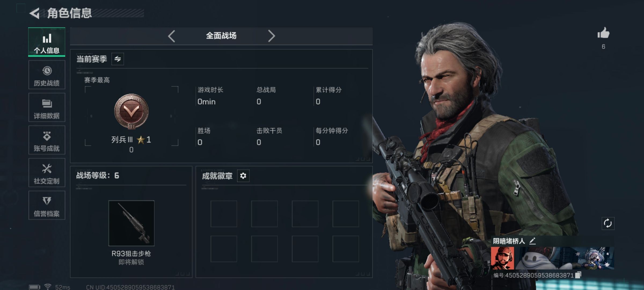This screenshot has width=644, height=290.
Task: Toggle the 当前赛季 season switch button
Action: coord(118,59)
